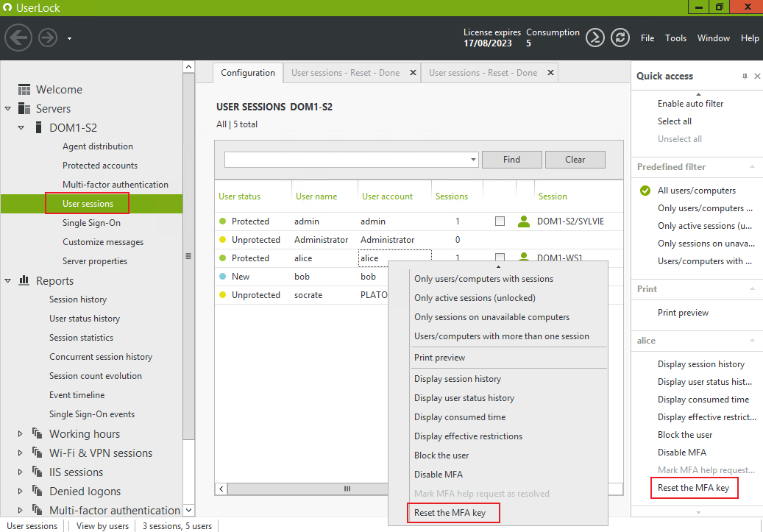Switch to the Configuration tab

[x=248, y=73]
